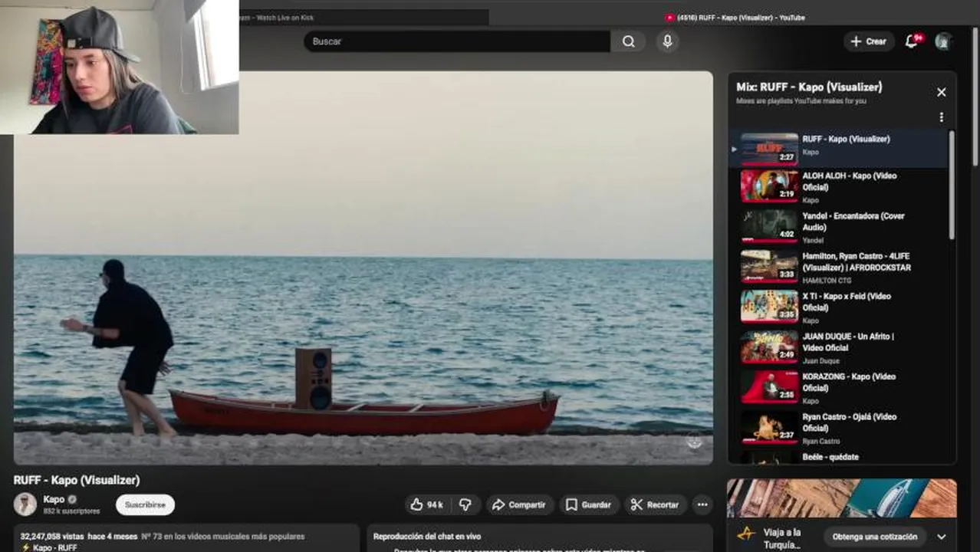Image resolution: width=980 pixels, height=552 pixels.
Task: Click the Mix: RUFF - Kapo heading
Action: coord(809,87)
